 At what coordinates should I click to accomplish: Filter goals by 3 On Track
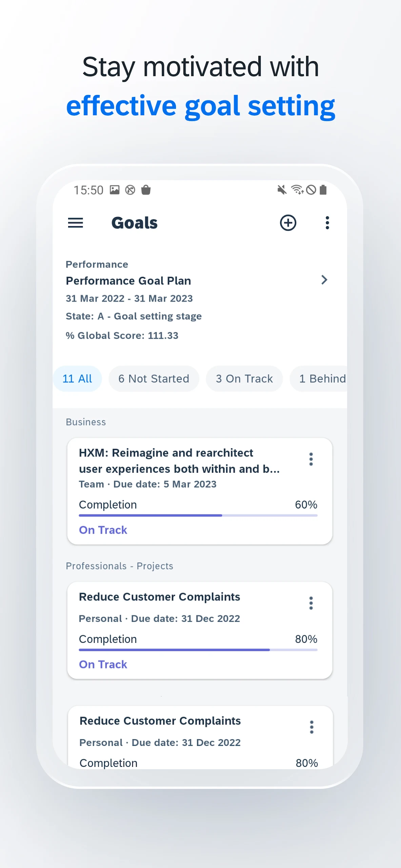coord(244,379)
